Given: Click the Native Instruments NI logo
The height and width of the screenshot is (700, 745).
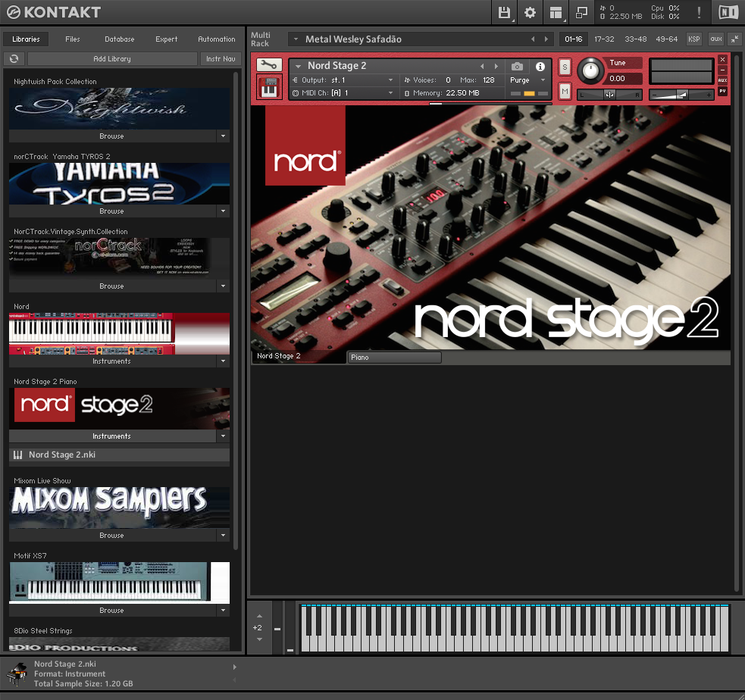Looking at the screenshot, I should click(728, 12).
